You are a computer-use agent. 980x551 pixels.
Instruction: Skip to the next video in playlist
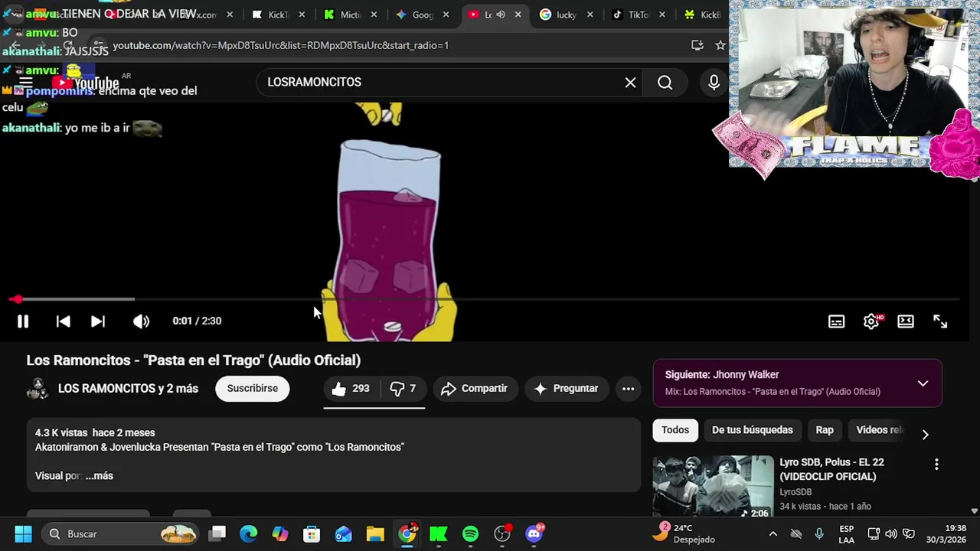pyautogui.click(x=98, y=321)
